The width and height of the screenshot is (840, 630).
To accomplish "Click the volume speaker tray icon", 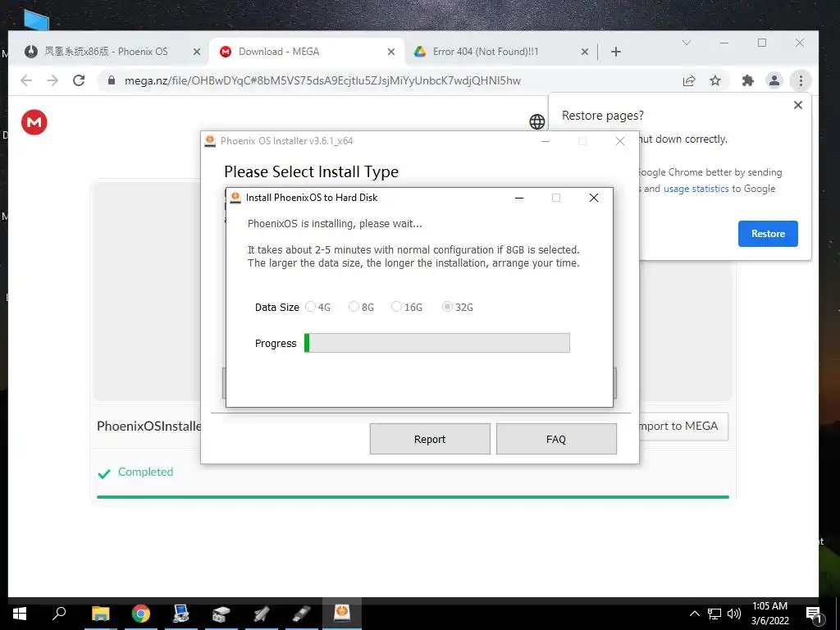I will 734,614.
